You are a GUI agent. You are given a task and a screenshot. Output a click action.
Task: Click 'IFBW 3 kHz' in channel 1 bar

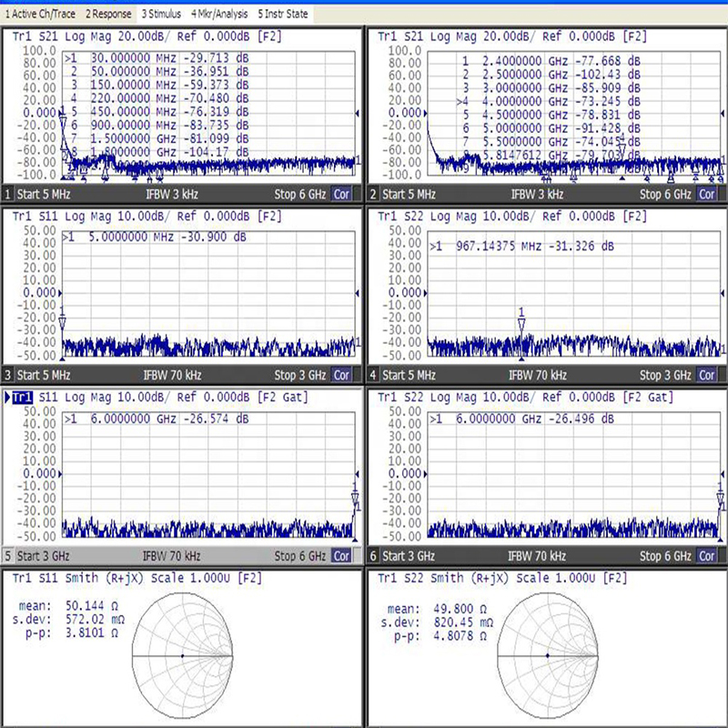[x=172, y=194]
